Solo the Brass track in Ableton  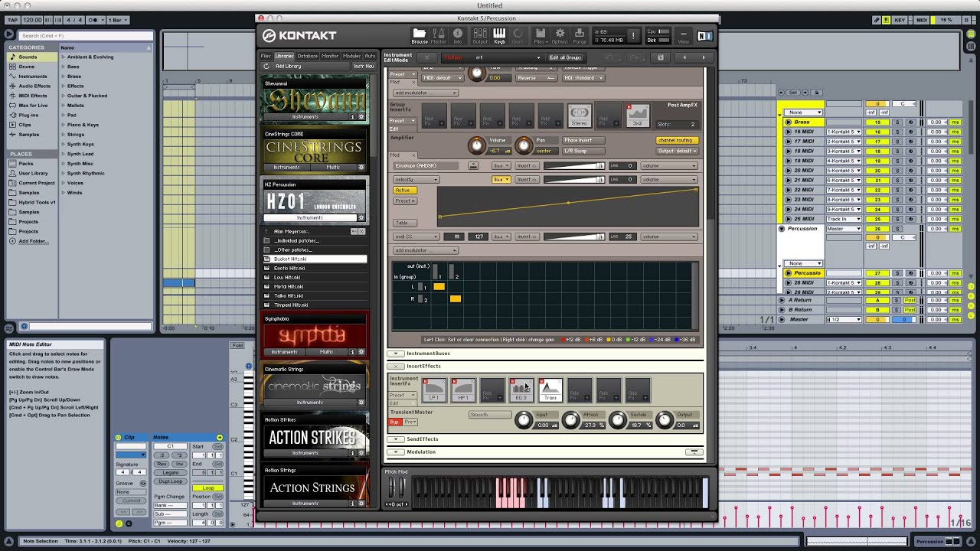click(897, 122)
